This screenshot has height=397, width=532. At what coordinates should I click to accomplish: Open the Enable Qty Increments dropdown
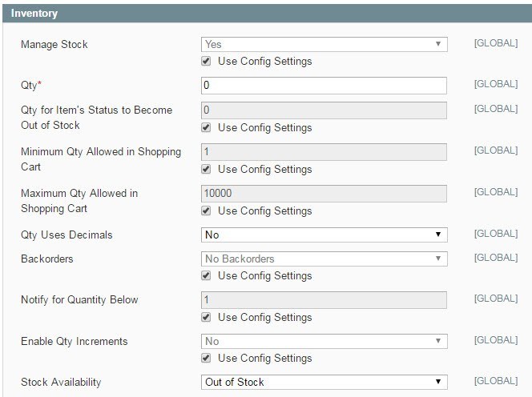pyautogui.click(x=323, y=342)
